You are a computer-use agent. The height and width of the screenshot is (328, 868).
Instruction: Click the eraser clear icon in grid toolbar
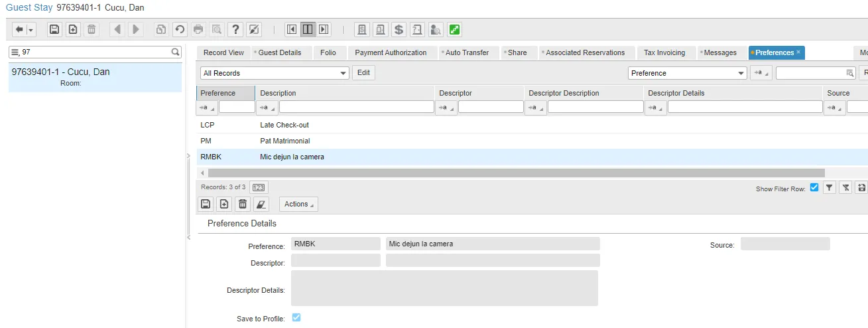pos(261,204)
